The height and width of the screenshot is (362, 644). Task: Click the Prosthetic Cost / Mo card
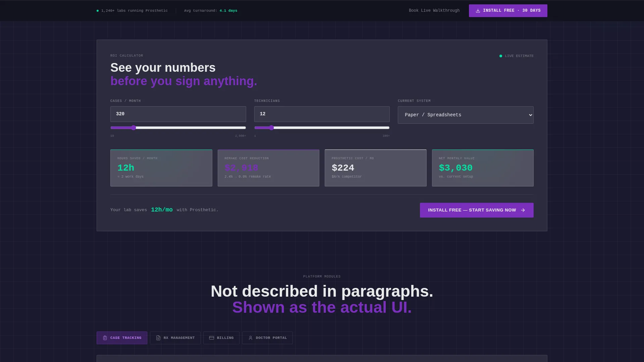coord(376,168)
